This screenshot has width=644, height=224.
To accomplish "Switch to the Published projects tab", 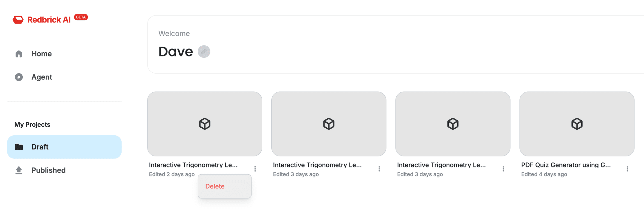I will point(48,170).
